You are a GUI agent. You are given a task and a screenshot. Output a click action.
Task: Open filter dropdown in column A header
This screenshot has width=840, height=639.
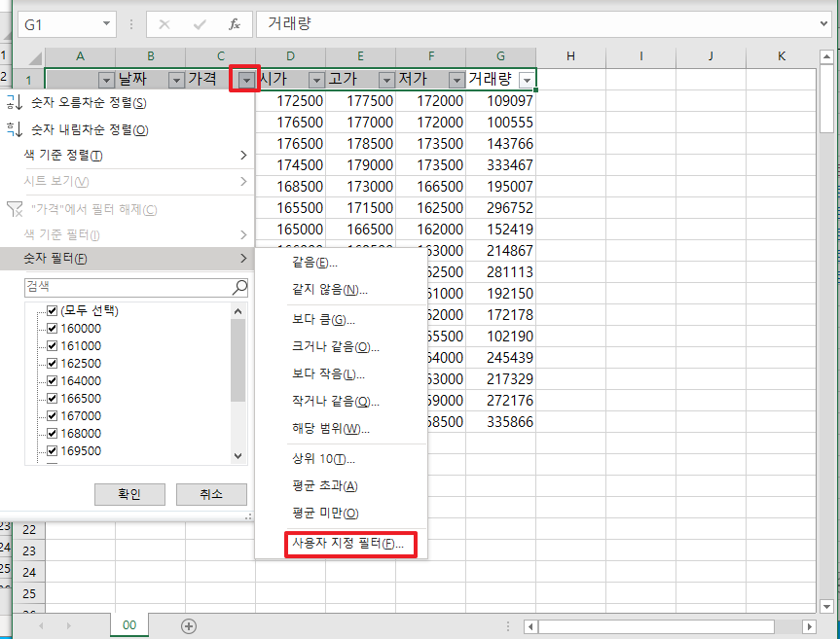[106, 81]
